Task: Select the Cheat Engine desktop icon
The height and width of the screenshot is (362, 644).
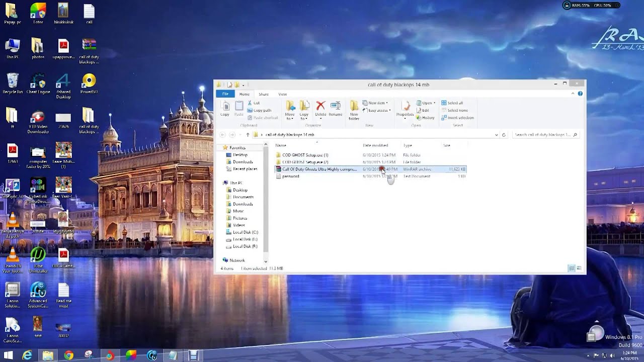Action: 38,83
